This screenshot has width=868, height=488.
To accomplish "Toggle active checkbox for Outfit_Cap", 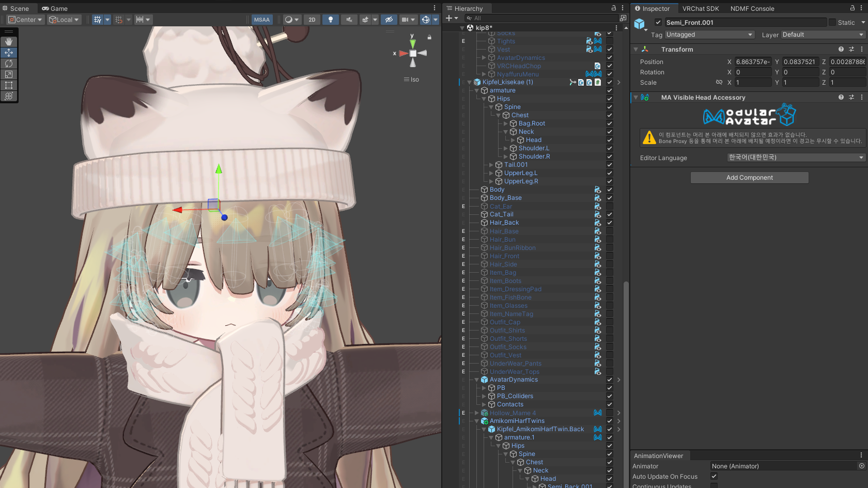I will pyautogui.click(x=610, y=322).
